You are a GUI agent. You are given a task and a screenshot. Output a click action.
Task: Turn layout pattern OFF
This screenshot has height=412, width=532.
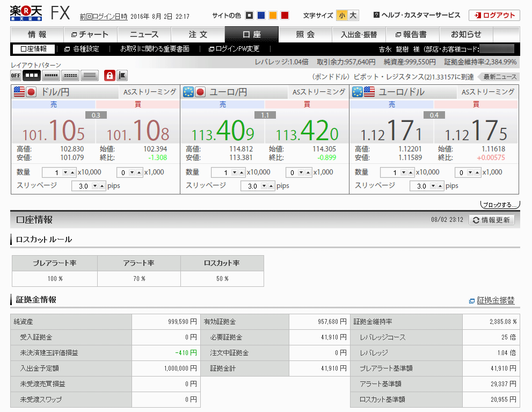pos(16,75)
